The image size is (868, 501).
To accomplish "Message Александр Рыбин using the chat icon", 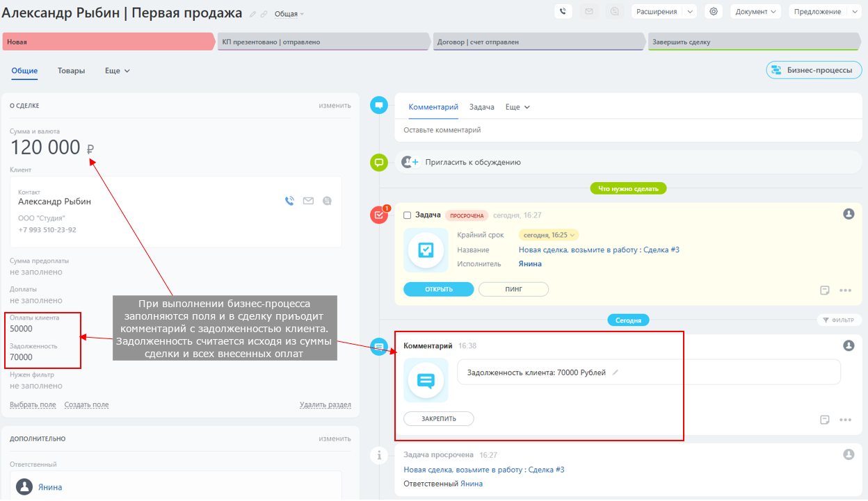I will pos(327,201).
